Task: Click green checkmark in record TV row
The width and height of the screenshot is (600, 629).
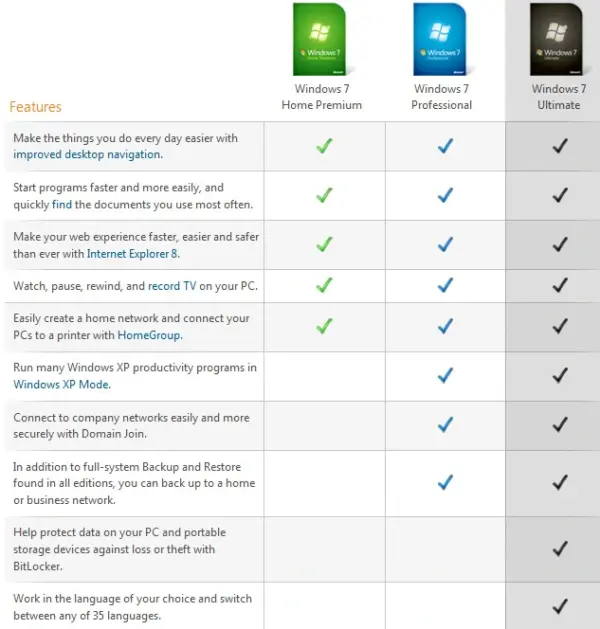Action: click(323, 286)
